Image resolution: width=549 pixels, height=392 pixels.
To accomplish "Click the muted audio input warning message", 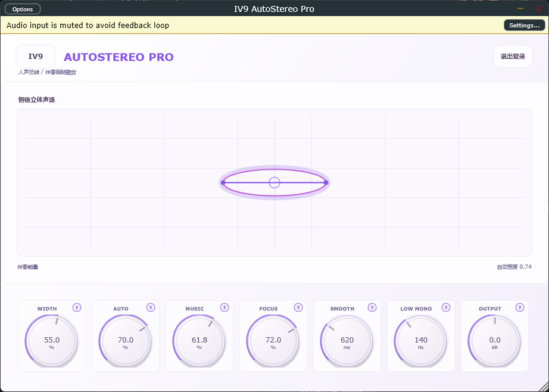I will coord(88,25).
